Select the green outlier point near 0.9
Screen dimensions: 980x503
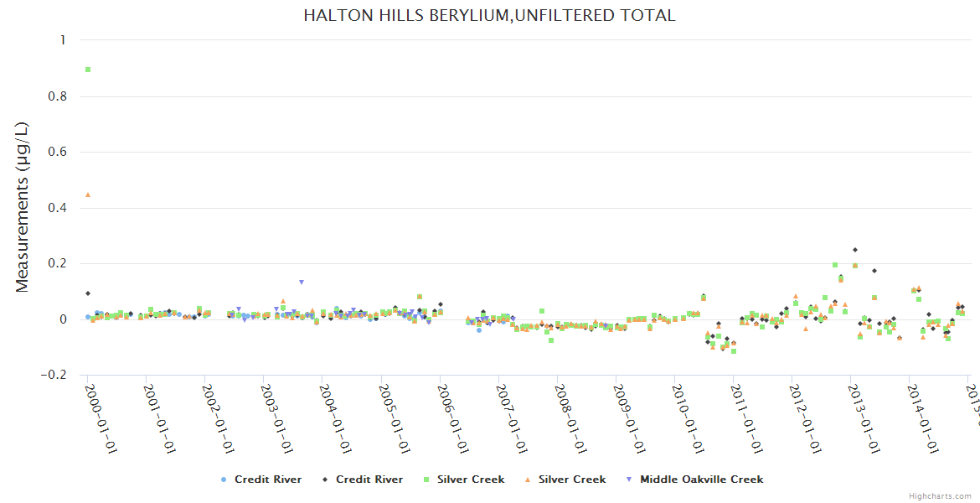[x=88, y=70]
